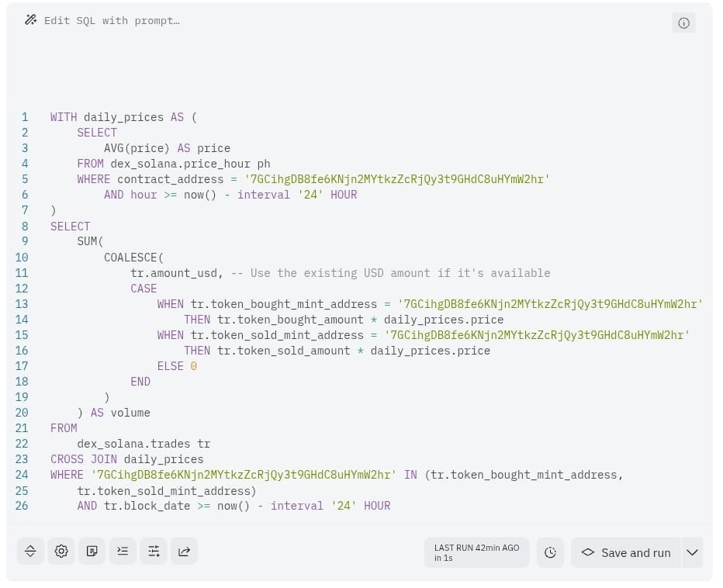Click 'tr.token_sold_amount' on line 16
The image size is (723, 588).
tap(284, 351)
